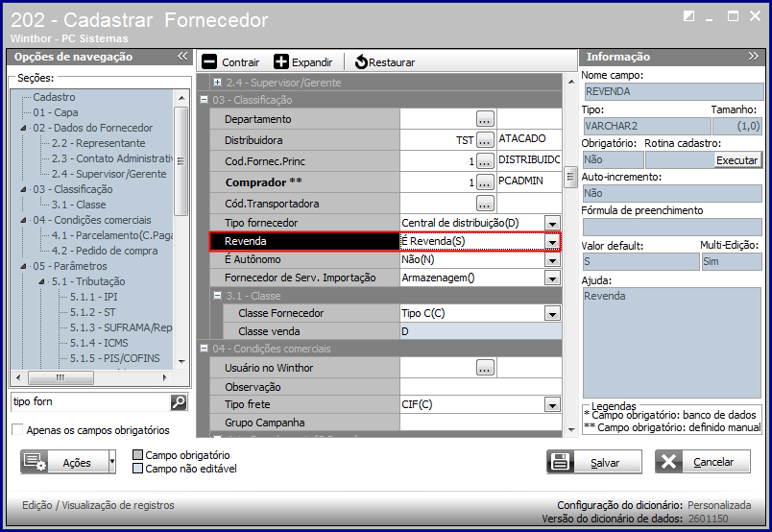Click window restore-down icon in title bar
The height and width of the screenshot is (532, 772).
pyautogui.click(x=688, y=16)
